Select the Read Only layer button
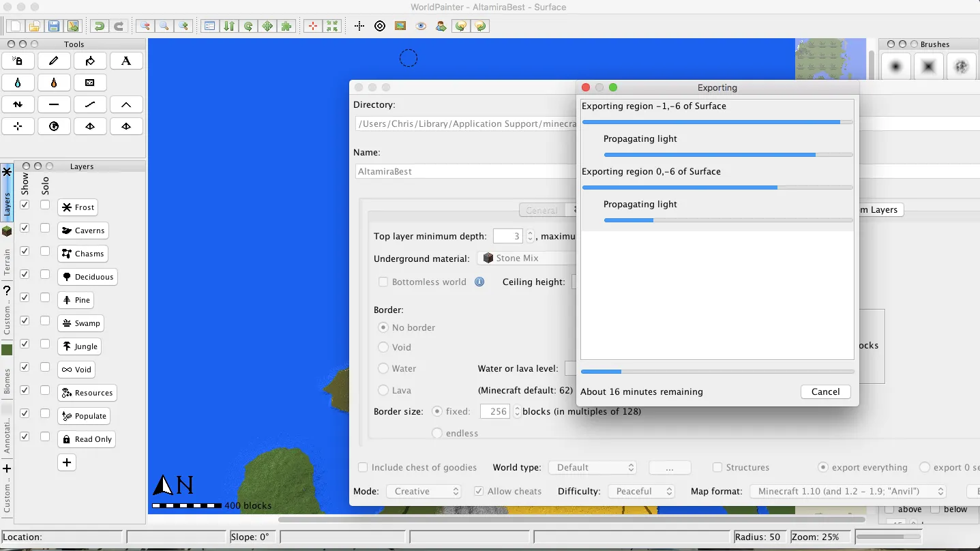 point(87,439)
